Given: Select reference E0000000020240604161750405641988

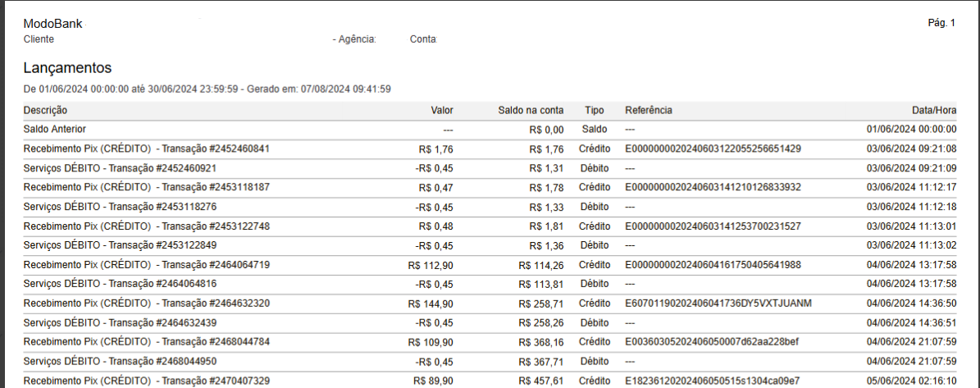Looking at the screenshot, I should [713, 264].
